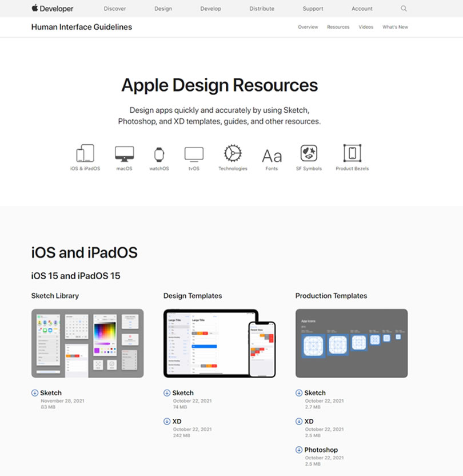The image size is (463, 476).
Task: Click the 'Apple Design Resources' page title
Action: click(219, 85)
